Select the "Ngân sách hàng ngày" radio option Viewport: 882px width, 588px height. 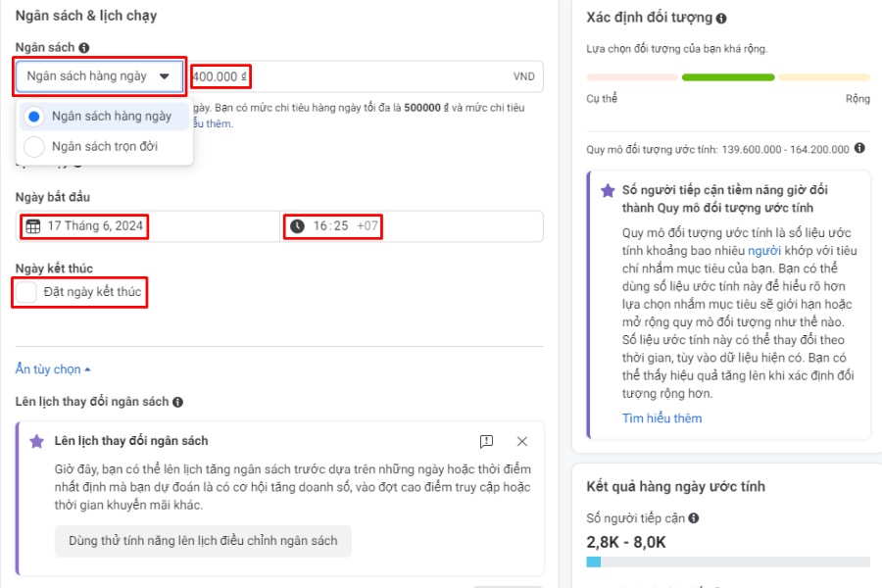tap(37, 116)
